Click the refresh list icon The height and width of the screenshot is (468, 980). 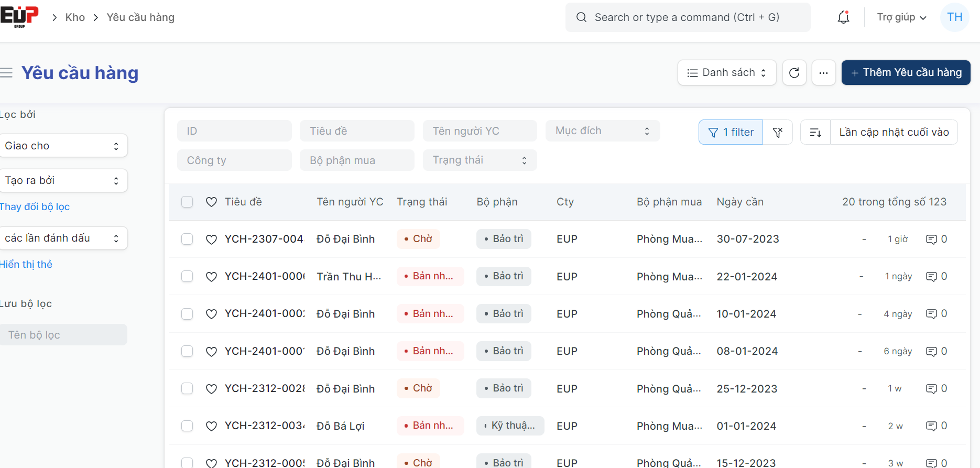[x=794, y=73]
